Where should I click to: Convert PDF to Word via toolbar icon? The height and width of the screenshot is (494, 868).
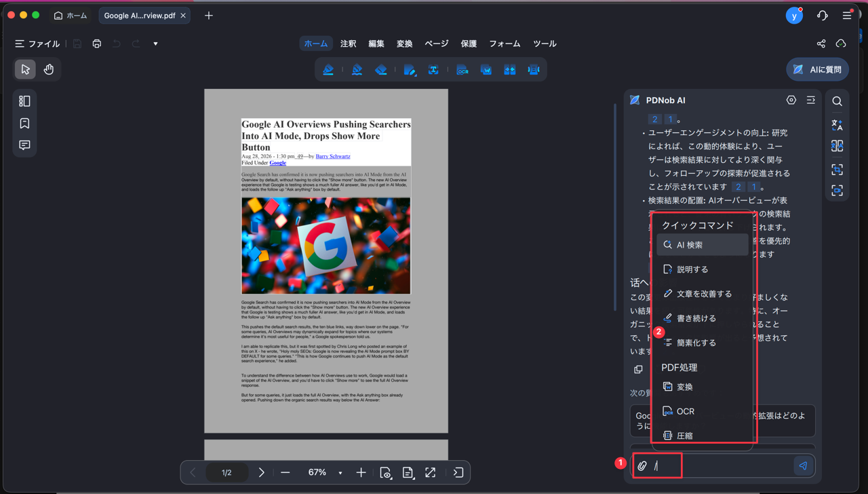[486, 70]
